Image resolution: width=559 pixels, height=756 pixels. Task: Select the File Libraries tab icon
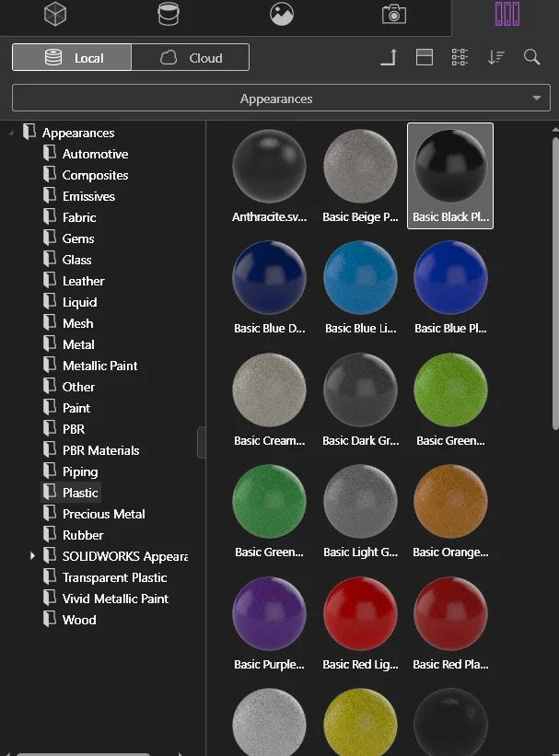pos(507,14)
